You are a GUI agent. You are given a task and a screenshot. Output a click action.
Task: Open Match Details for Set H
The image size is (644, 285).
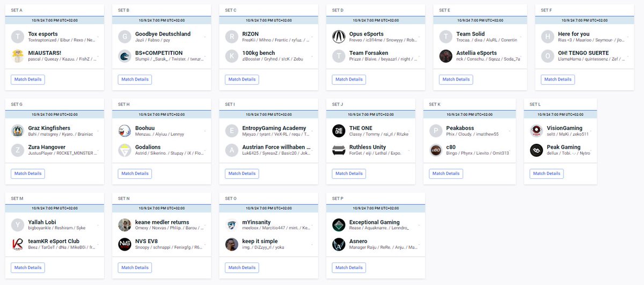click(x=135, y=173)
